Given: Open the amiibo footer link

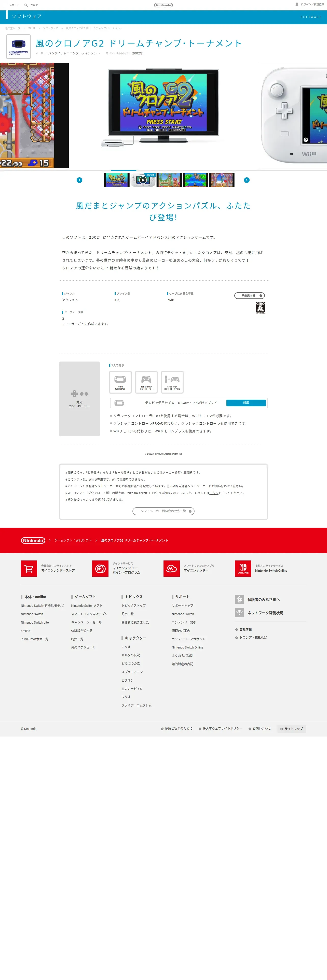Looking at the screenshot, I should (25, 631).
